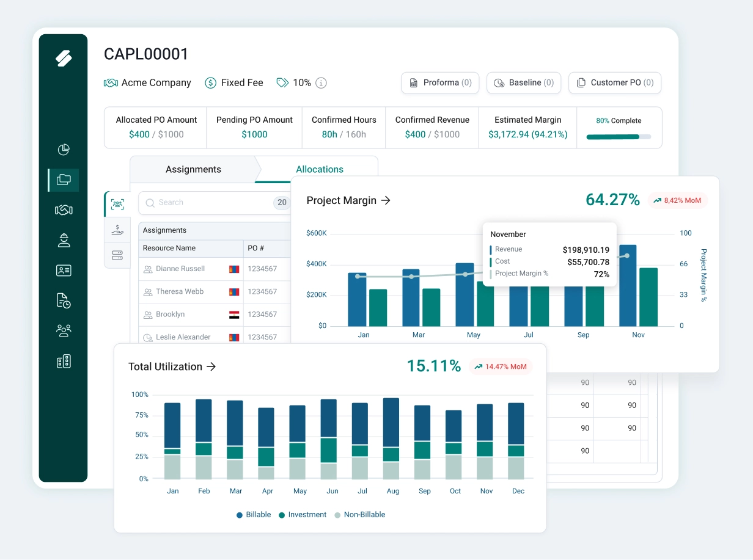The height and width of the screenshot is (560, 753).
Task: Toggle Non-Billable series in chart legend
Action: [359, 515]
